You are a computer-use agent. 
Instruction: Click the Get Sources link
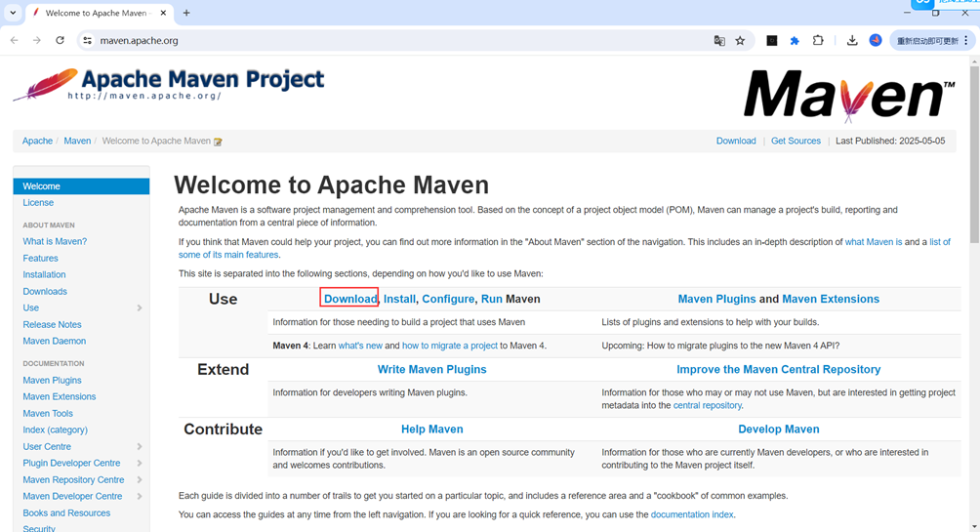(x=796, y=141)
